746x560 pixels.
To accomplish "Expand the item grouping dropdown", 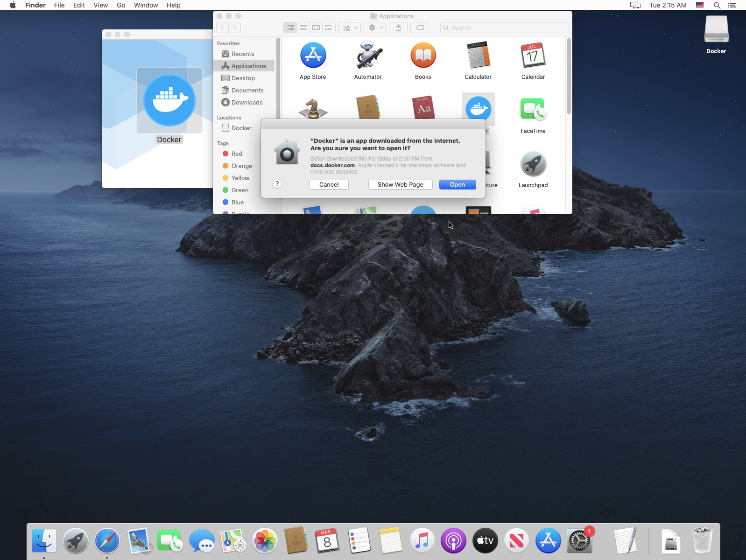I will (x=350, y=28).
